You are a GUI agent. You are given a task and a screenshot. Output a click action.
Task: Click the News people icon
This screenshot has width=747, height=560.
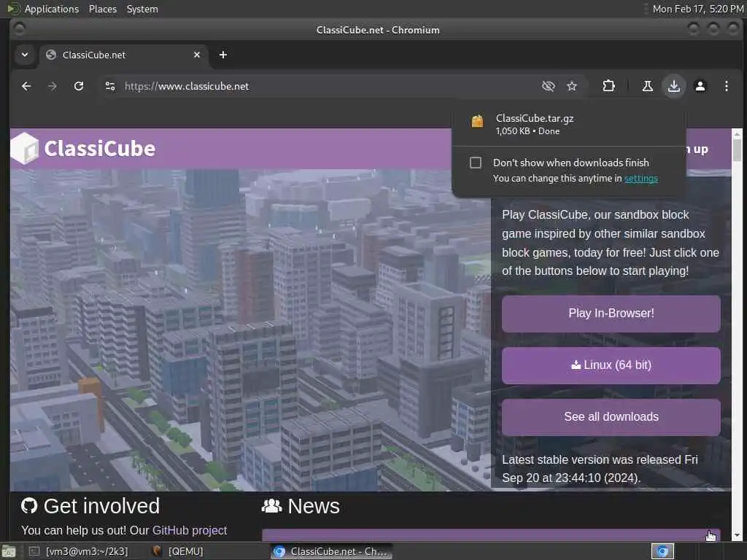click(x=271, y=506)
